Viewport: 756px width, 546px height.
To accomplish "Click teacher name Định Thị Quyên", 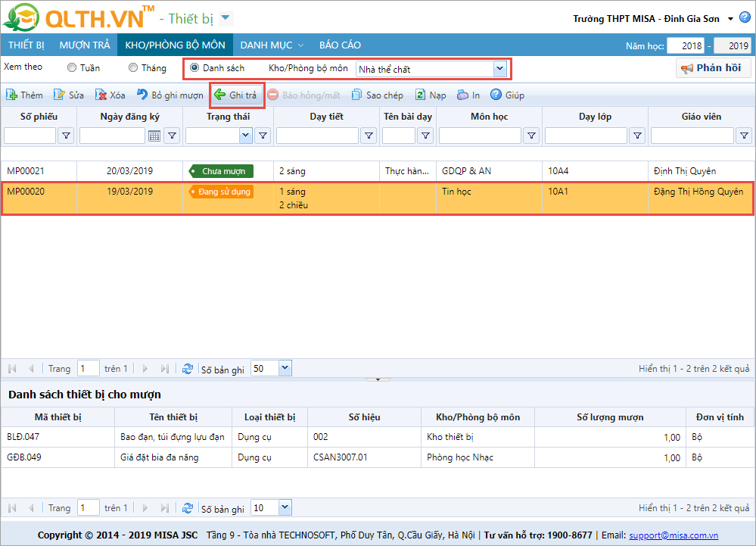I will [685, 171].
